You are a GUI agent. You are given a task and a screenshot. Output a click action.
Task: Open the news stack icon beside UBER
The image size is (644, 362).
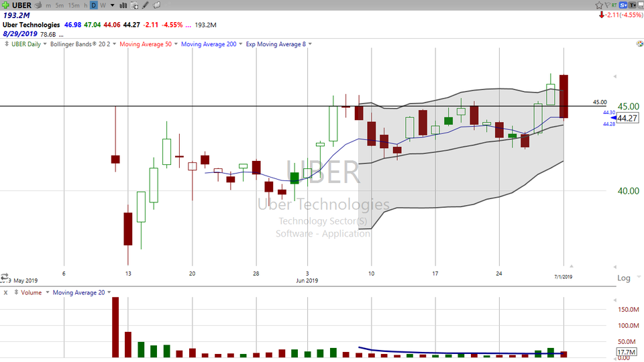pos(38,5)
